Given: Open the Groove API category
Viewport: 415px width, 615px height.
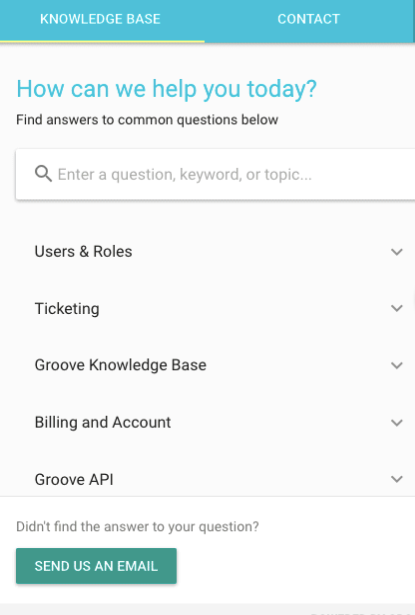Looking at the screenshot, I should (74, 479).
